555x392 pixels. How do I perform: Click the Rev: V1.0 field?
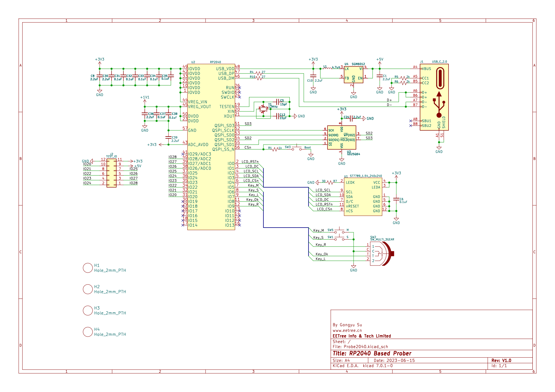tap(501, 361)
